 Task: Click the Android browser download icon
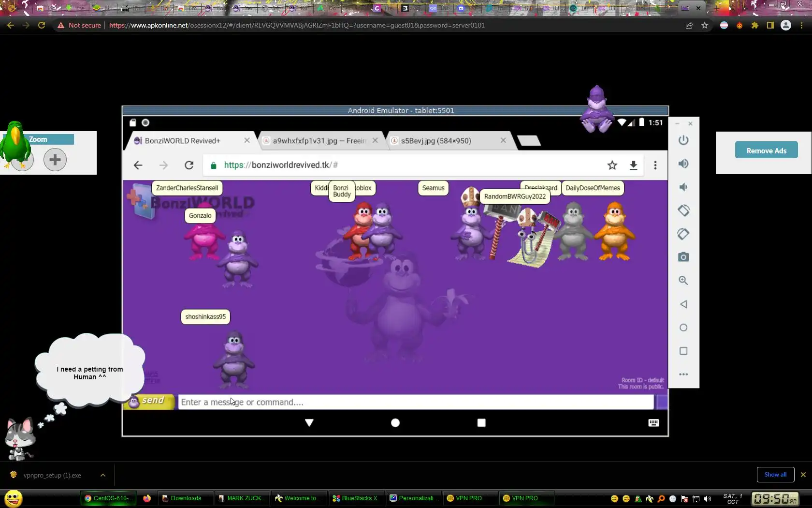[x=634, y=165]
